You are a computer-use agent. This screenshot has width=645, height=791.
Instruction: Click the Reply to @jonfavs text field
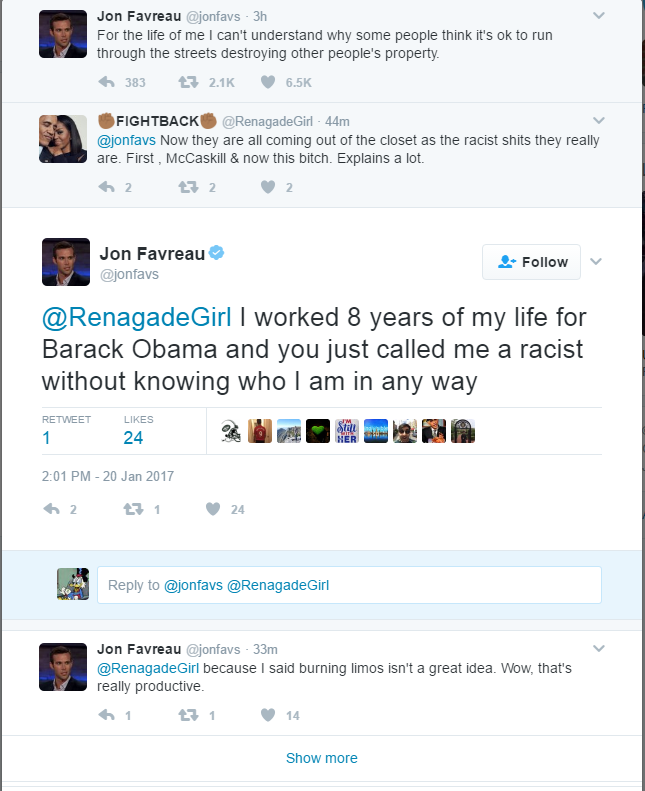click(349, 585)
